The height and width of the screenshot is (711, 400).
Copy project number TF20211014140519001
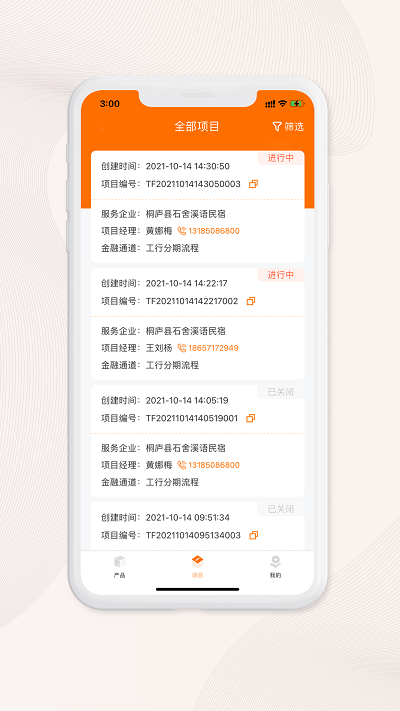pyautogui.click(x=250, y=418)
